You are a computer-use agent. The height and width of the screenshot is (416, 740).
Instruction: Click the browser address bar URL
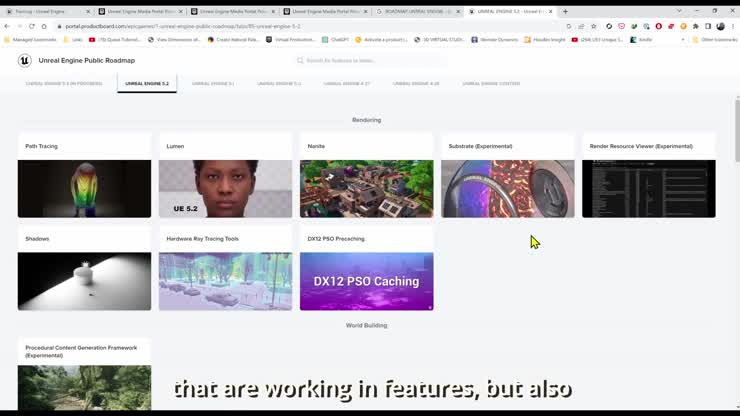pyautogui.click(x=183, y=26)
